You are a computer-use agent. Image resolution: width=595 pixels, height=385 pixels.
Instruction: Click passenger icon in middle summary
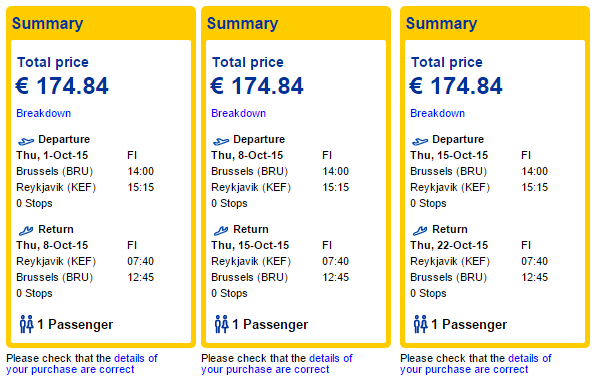click(x=222, y=324)
